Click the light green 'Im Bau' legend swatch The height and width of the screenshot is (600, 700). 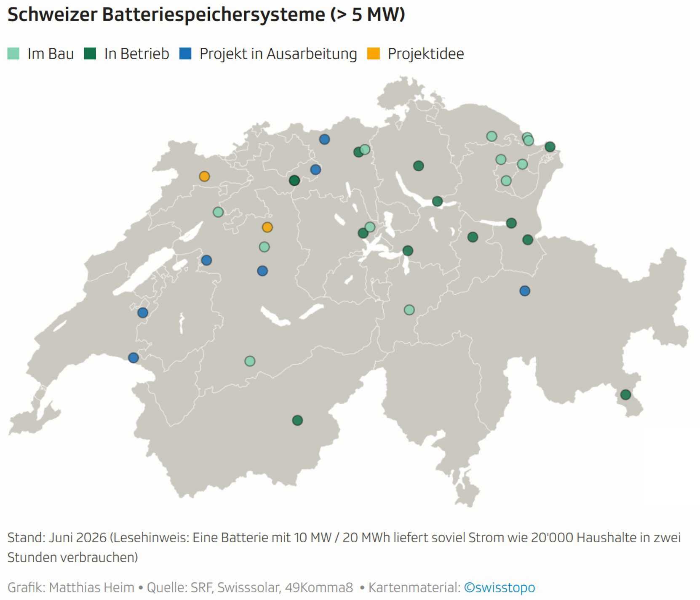(13, 53)
